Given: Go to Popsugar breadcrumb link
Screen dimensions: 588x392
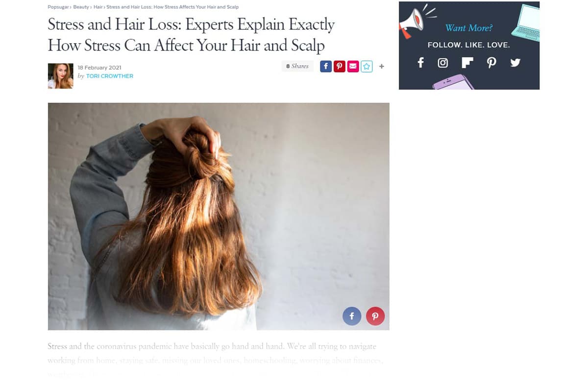Looking at the screenshot, I should (x=58, y=7).
